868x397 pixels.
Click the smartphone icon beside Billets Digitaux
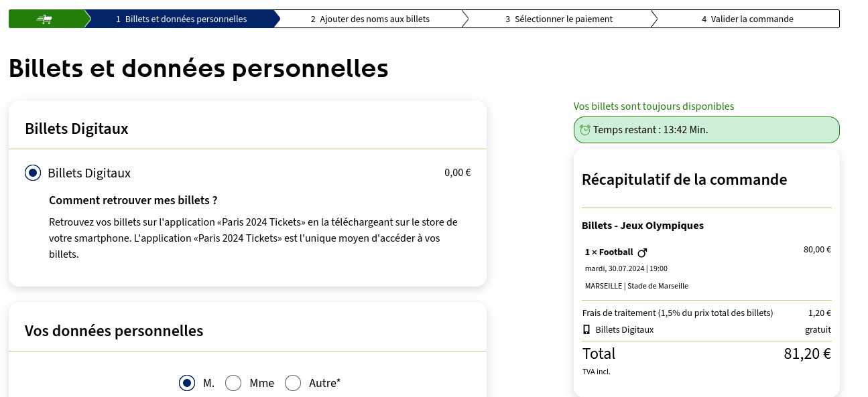click(x=586, y=329)
